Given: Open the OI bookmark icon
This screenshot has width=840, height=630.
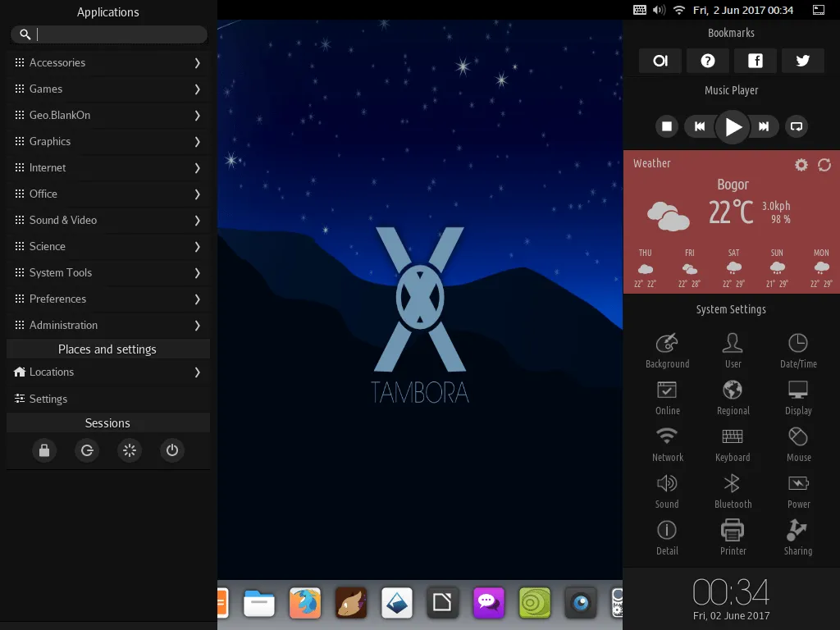Looking at the screenshot, I should tap(660, 61).
